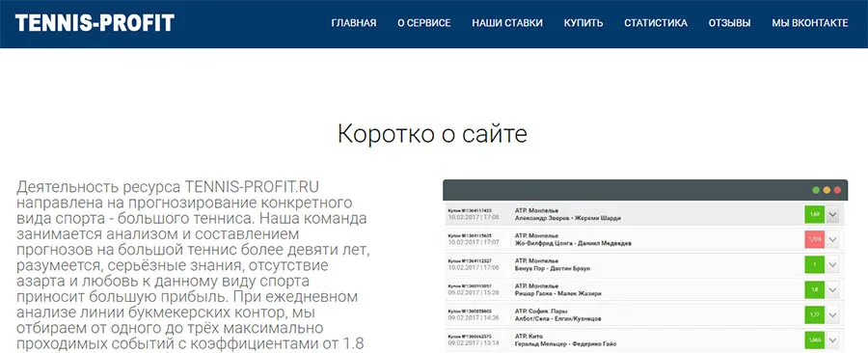Viewport: 868px width, 353px height.
Task: Click the bets list screenshot title bar
Action: point(645,190)
